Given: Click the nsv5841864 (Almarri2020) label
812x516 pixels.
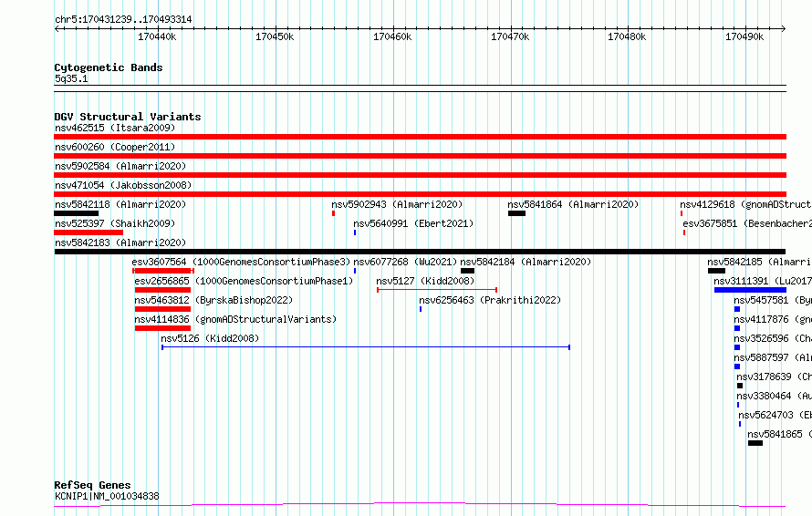Looking at the screenshot, I should pos(573,204).
